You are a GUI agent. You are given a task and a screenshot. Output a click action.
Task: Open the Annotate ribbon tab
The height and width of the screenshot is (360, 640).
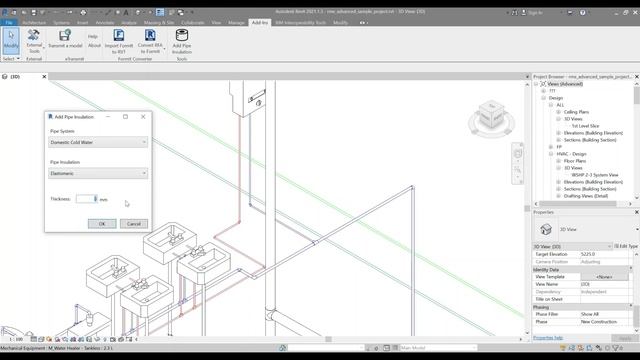click(x=104, y=23)
